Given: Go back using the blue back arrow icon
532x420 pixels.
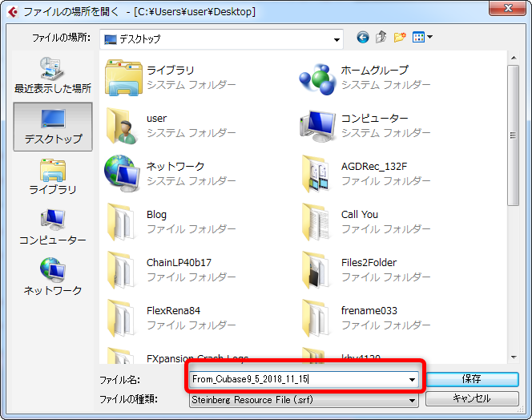Looking at the screenshot, I should coord(363,37).
